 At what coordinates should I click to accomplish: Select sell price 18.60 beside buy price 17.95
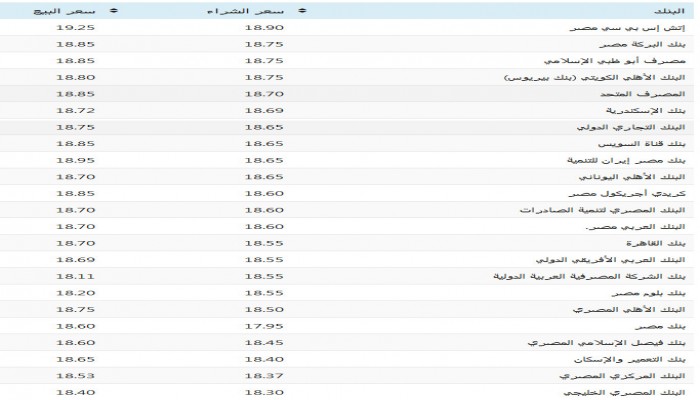75,326
